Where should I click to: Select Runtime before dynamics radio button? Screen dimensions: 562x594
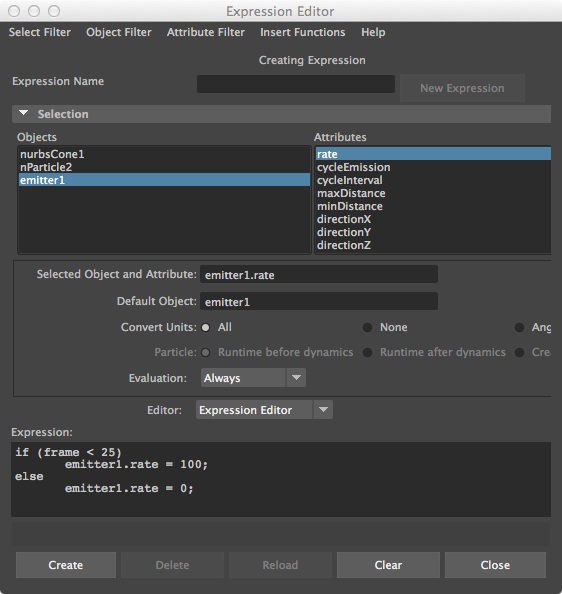(x=206, y=353)
